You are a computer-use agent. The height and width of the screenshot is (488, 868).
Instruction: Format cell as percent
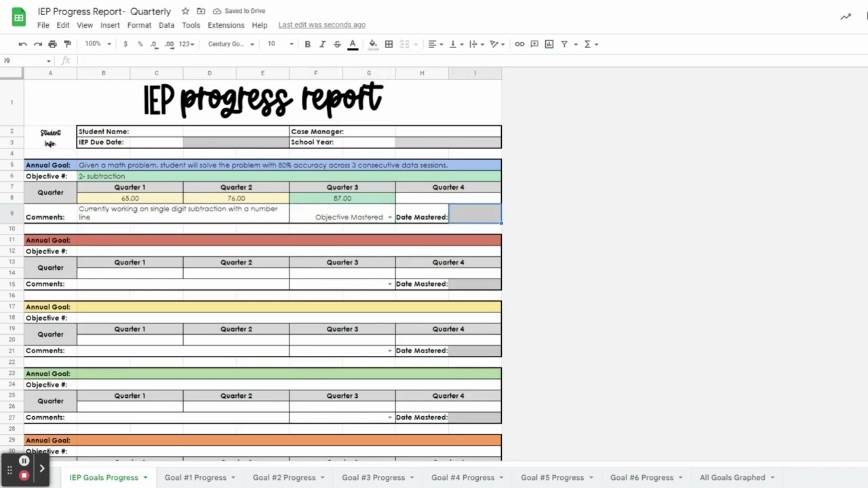(x=140, y=44)
